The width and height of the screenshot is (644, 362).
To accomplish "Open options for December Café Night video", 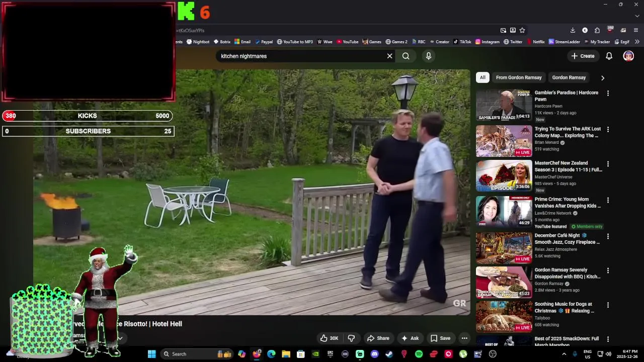I will [x=608, y=236].
